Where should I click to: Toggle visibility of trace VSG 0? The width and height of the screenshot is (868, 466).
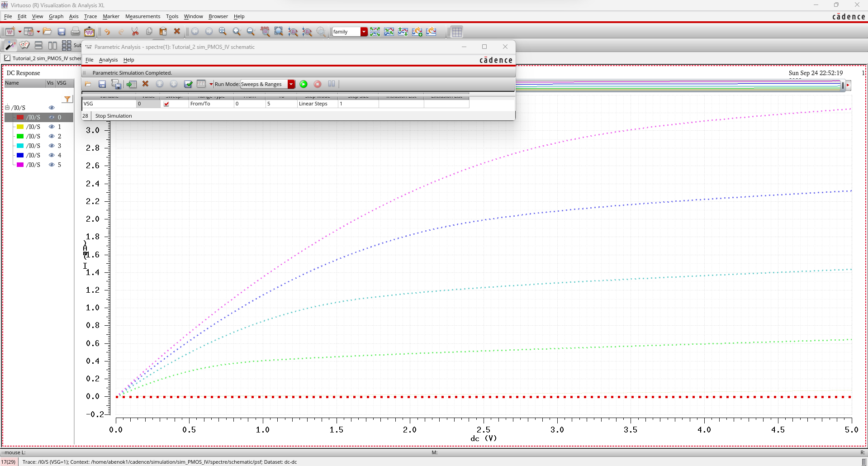point(52,117)
